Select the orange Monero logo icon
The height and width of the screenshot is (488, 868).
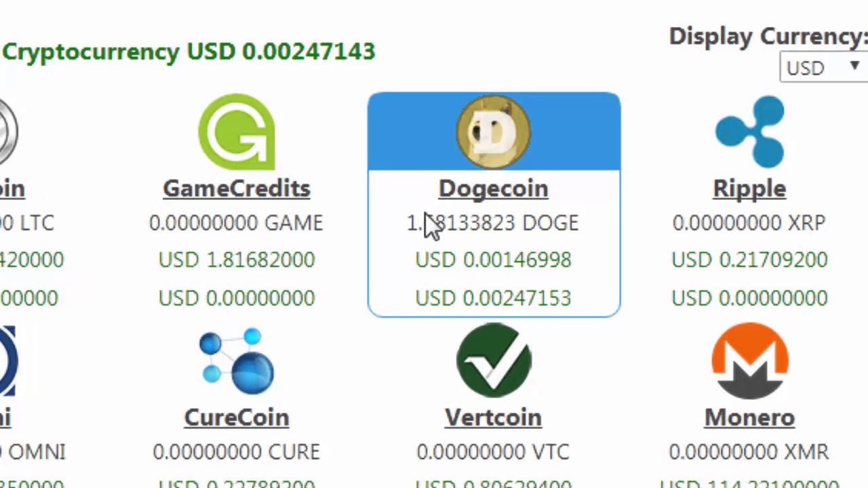750,361
